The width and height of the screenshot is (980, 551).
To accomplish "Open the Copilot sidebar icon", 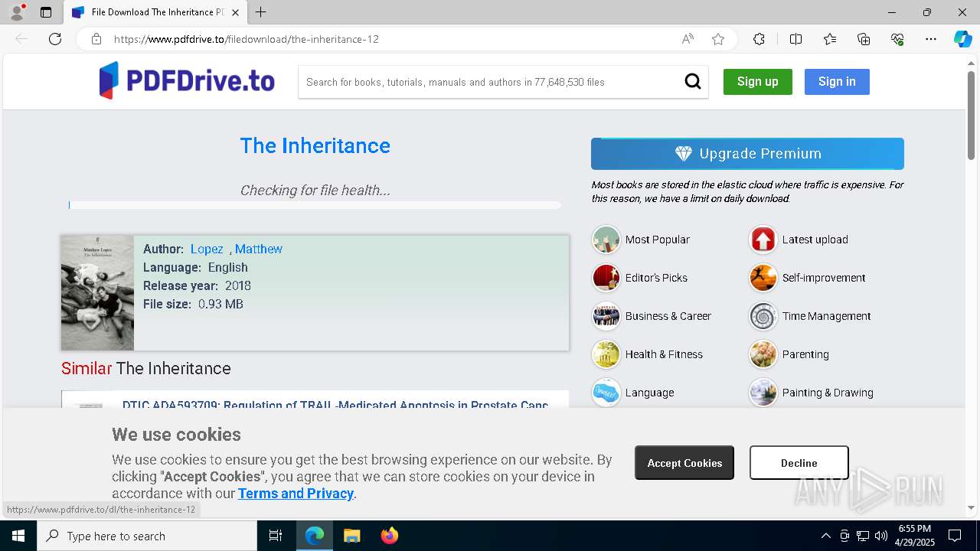I will (x=962, y=39).
